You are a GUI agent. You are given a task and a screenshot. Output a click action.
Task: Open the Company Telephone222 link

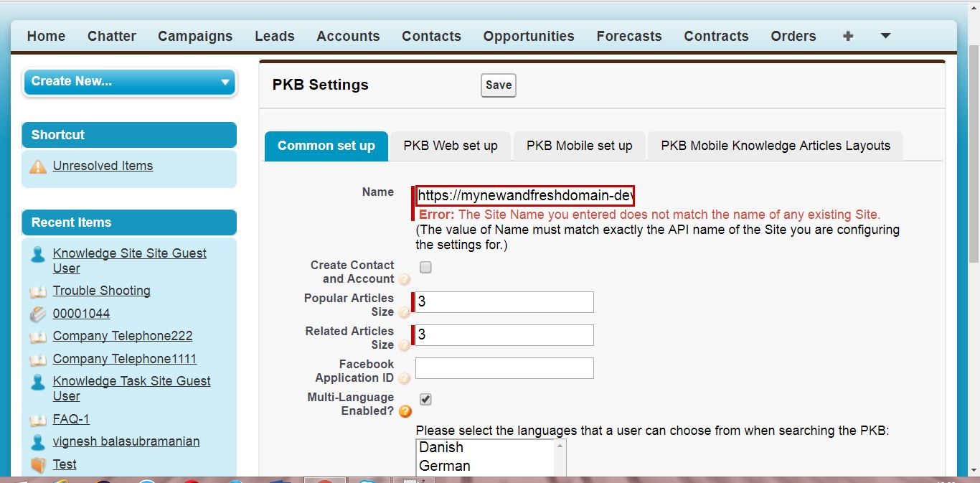pyautogui.click(x=123, y=336)
